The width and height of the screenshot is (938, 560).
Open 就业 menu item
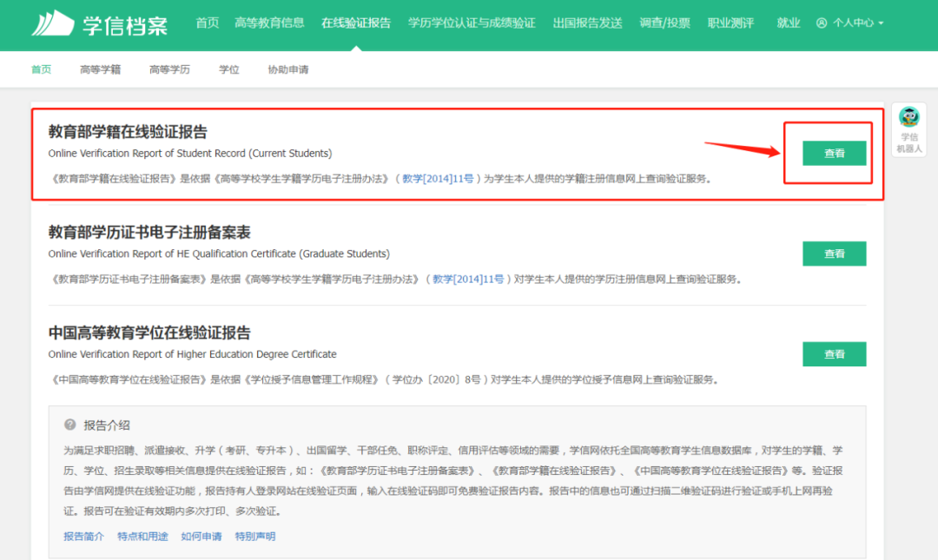(x=788, y=23)
